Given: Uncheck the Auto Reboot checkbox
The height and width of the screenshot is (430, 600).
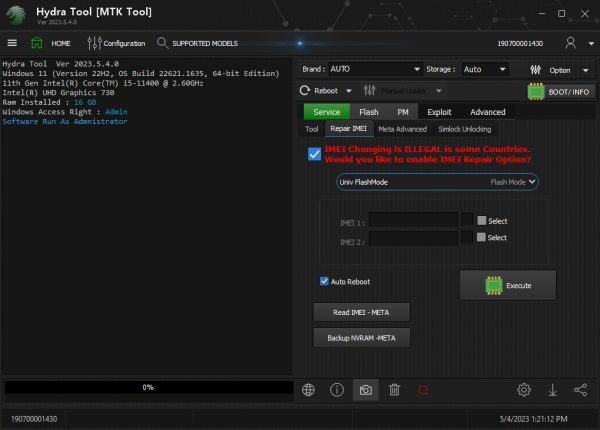Looking at the screenshot, I should coord(324,281).
